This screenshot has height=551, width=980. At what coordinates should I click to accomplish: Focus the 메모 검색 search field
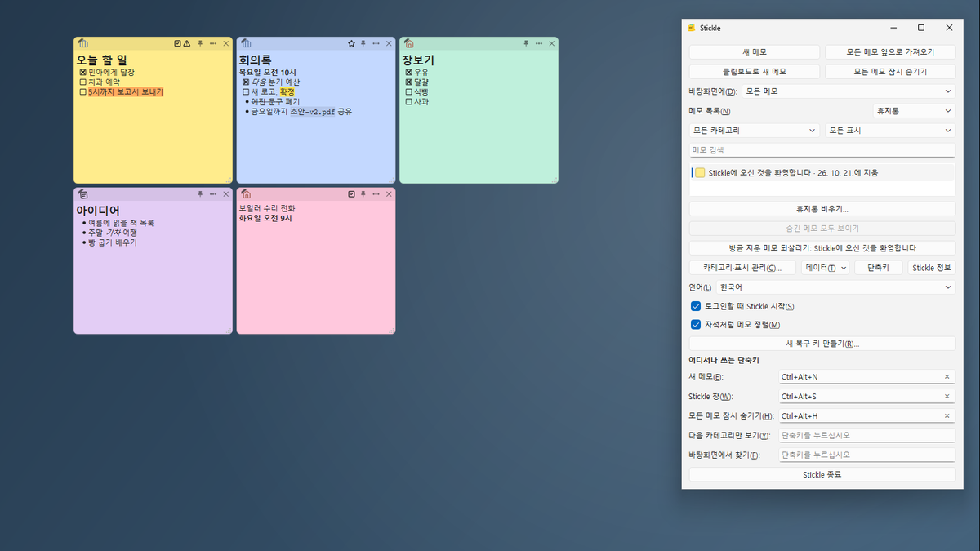tap(822, 150)
